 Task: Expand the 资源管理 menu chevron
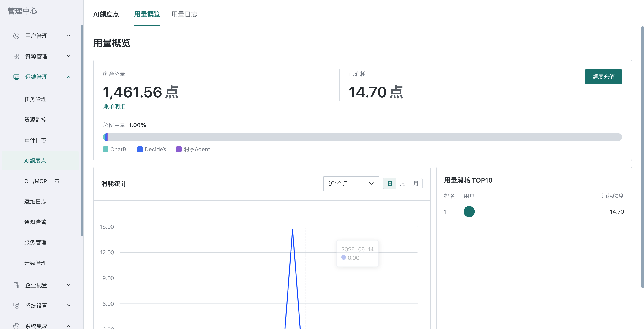[x=69, y=56]
